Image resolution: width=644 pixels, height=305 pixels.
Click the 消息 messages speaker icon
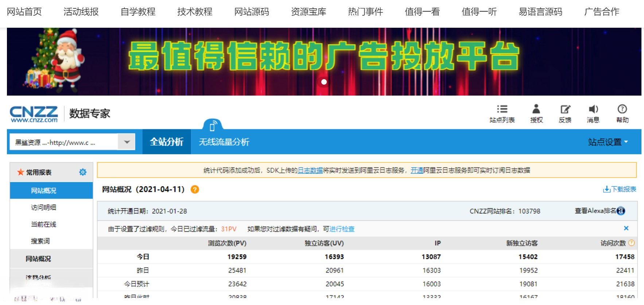[x=593, y=109]
